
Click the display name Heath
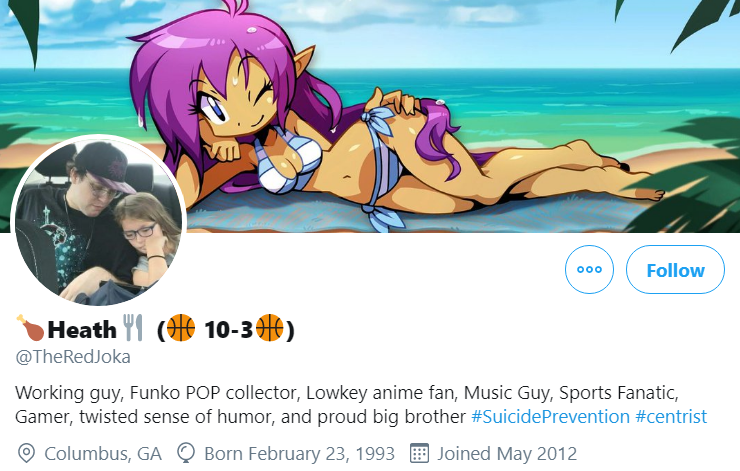click(82, 329)
